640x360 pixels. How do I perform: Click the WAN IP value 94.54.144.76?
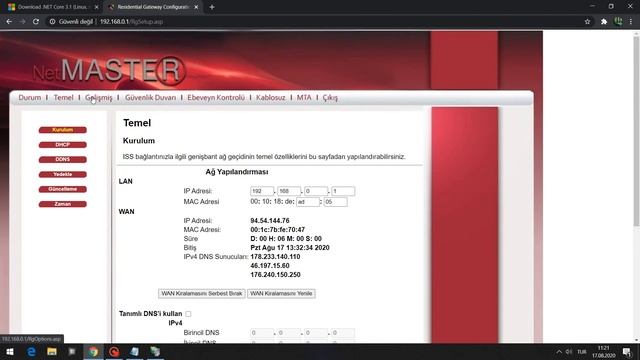(x=270, y=220)
